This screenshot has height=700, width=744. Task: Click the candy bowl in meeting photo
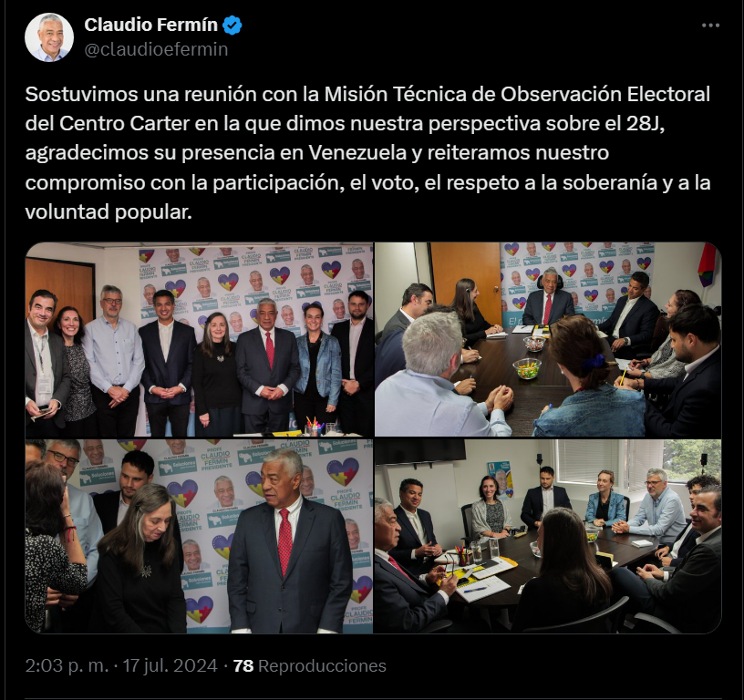coord(527,368)
